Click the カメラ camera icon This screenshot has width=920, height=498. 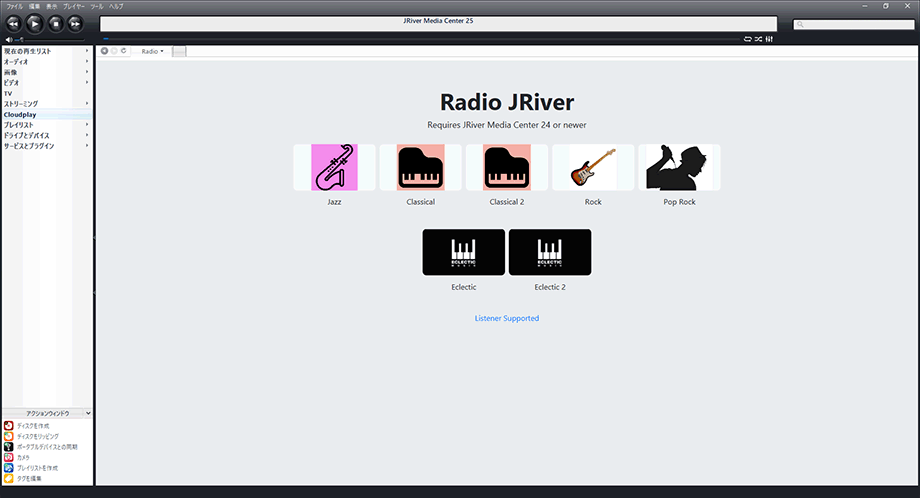[x=8, y=458]
